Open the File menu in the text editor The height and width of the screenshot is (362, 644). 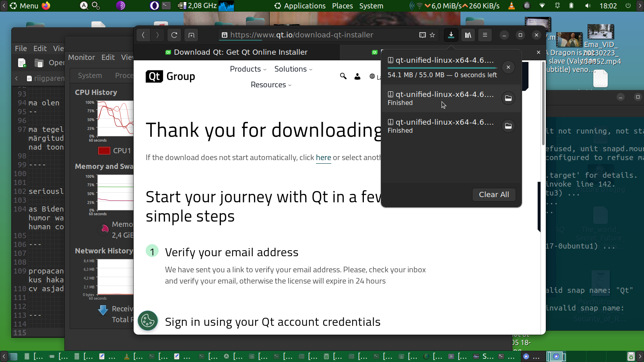pos(21,48)
